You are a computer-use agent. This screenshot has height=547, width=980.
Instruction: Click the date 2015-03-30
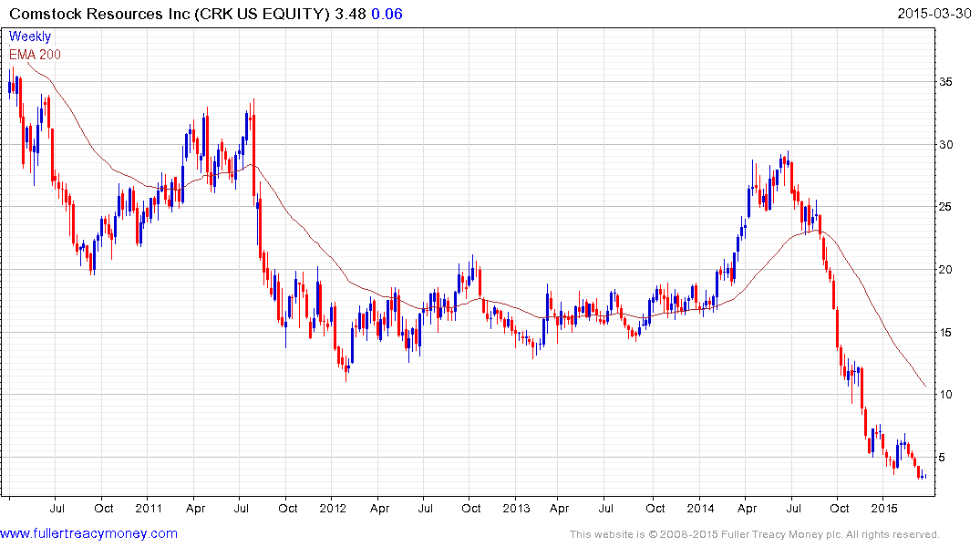934,13
